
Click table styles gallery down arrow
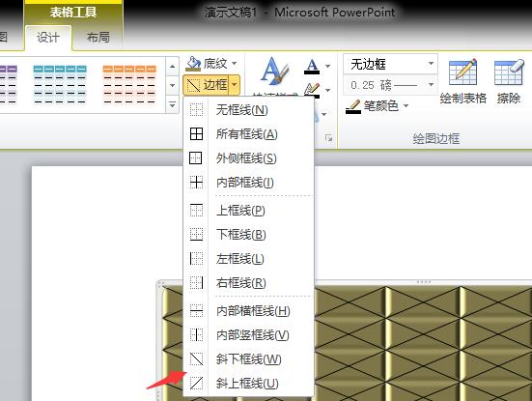pos(172,85)
